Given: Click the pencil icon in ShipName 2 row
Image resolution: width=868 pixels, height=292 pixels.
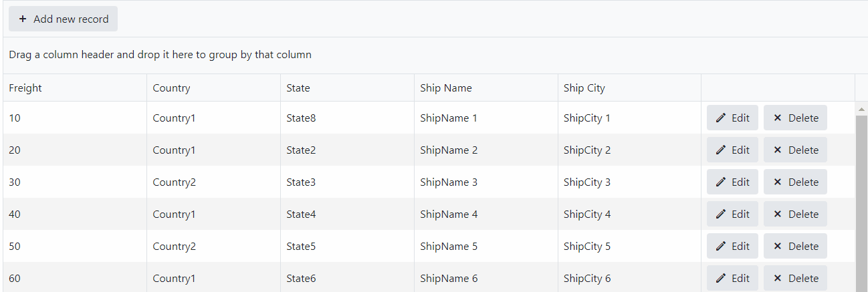Looking at the screenshot, I should [x=720, y=150].
